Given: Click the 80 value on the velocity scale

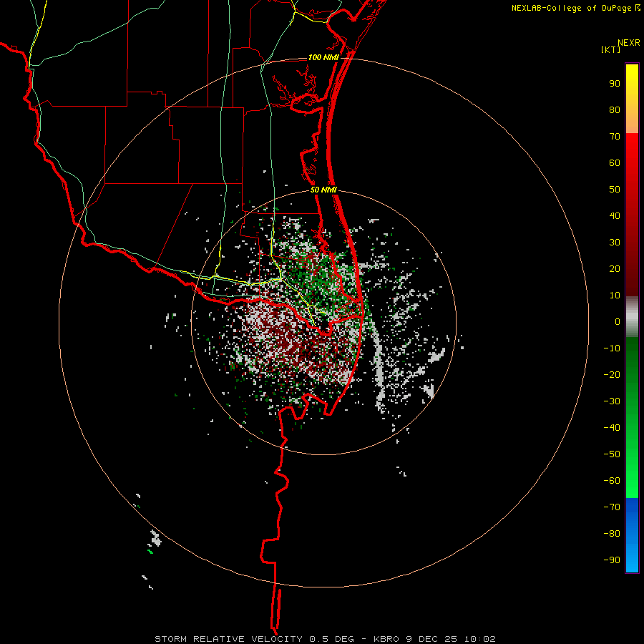Looking at the screenshot, I should [615, 110].
